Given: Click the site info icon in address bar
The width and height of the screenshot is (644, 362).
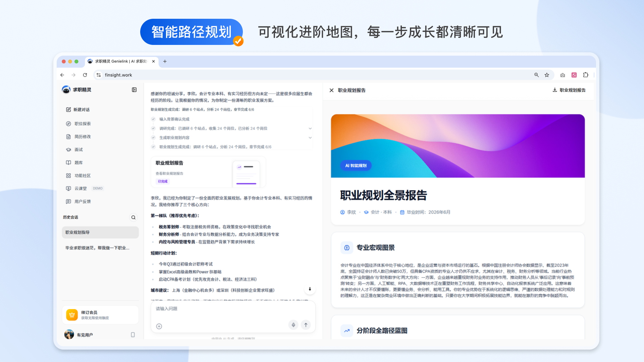Looking at the screenshot, I should pyautogui.click(x=99, y=75).
